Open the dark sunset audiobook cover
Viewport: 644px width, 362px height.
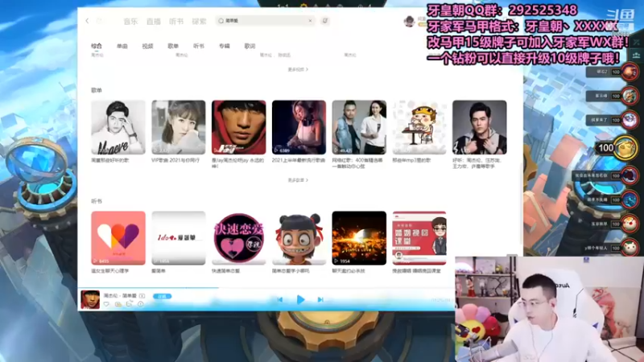(359, 238)
